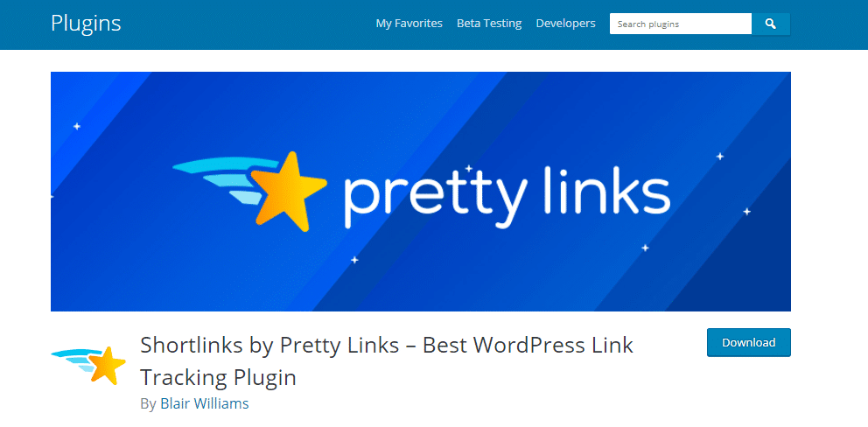This screenshot has height=427, width=868.
Task: Open author Blair Williams' profile link
Action: click(204, 403)
